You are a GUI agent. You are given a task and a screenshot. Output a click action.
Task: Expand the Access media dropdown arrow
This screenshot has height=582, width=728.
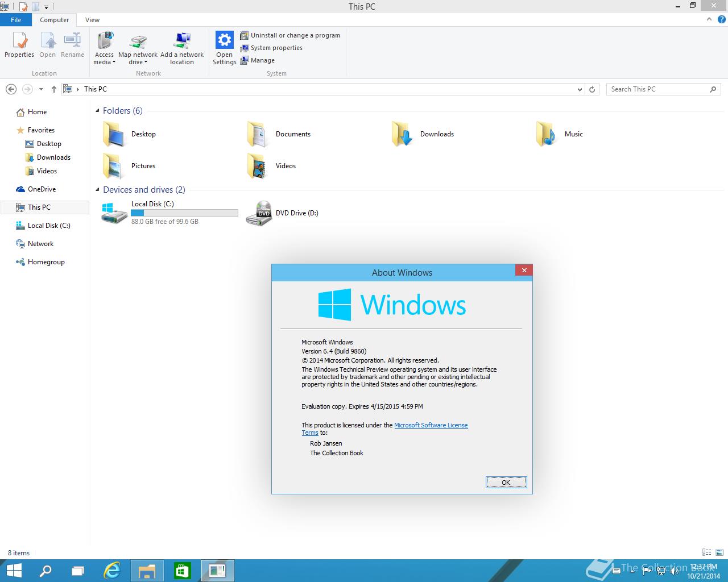(x=114, y=63)
